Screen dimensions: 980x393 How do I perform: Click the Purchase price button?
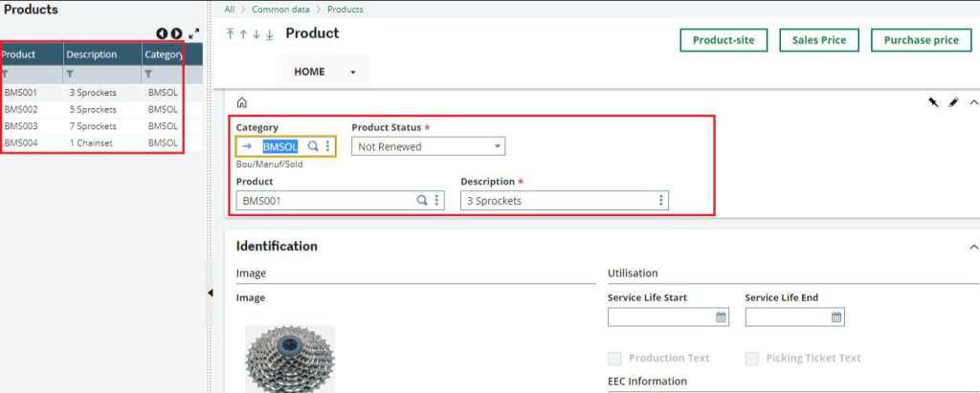pyautogui.click(x=922, y=40)
